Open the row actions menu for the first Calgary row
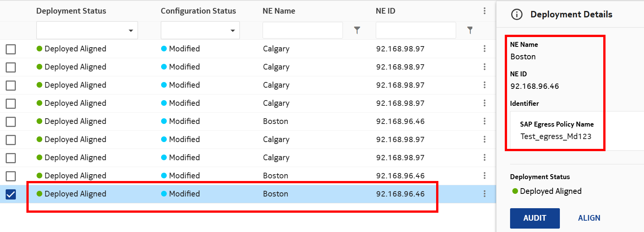 coord(484,49)
